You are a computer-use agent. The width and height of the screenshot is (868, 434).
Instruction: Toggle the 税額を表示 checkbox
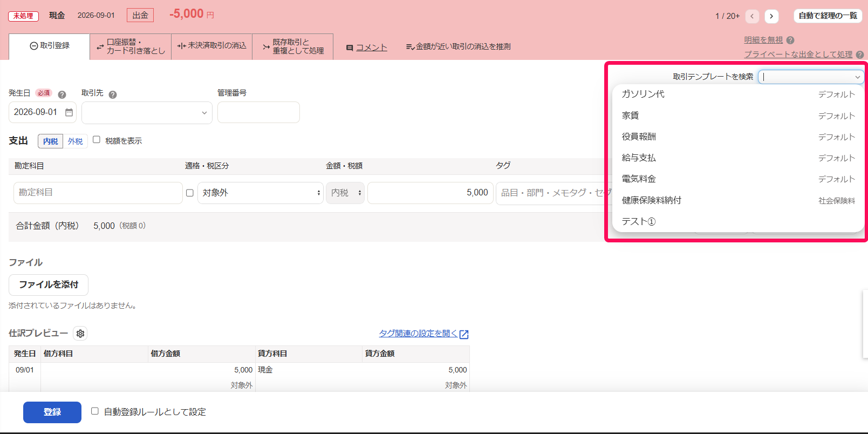pyautogui.click(x=97, y=140)
